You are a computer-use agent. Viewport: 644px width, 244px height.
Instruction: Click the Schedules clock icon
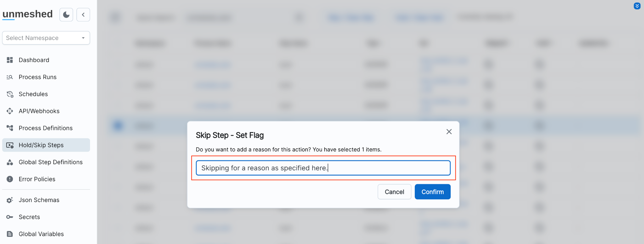[10, 94]
